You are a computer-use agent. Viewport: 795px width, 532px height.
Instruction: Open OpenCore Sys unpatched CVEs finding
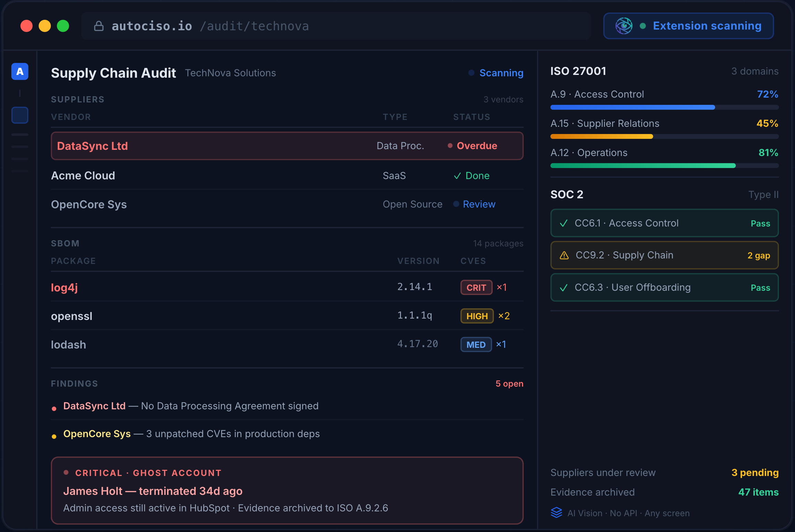pyautogui.click(x=287, y=434)
